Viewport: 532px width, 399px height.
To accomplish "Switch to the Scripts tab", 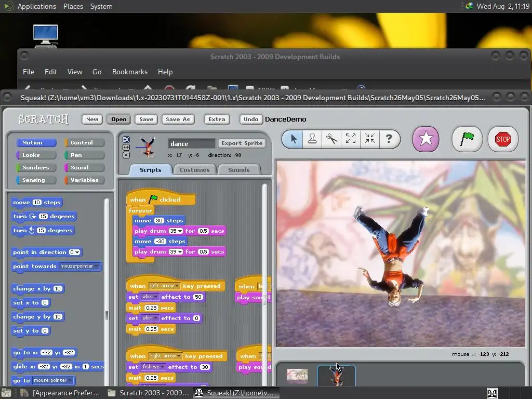I will point(150,170).
